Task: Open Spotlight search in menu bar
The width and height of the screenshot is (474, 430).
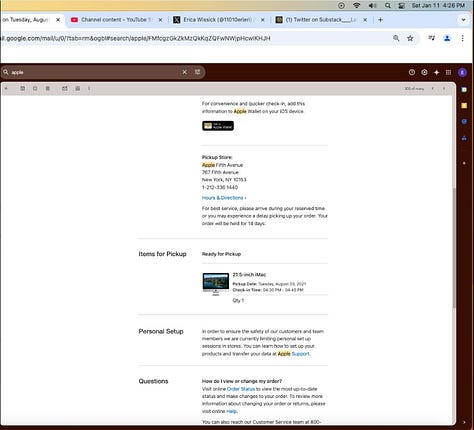Action: click(x=388, y=5)
